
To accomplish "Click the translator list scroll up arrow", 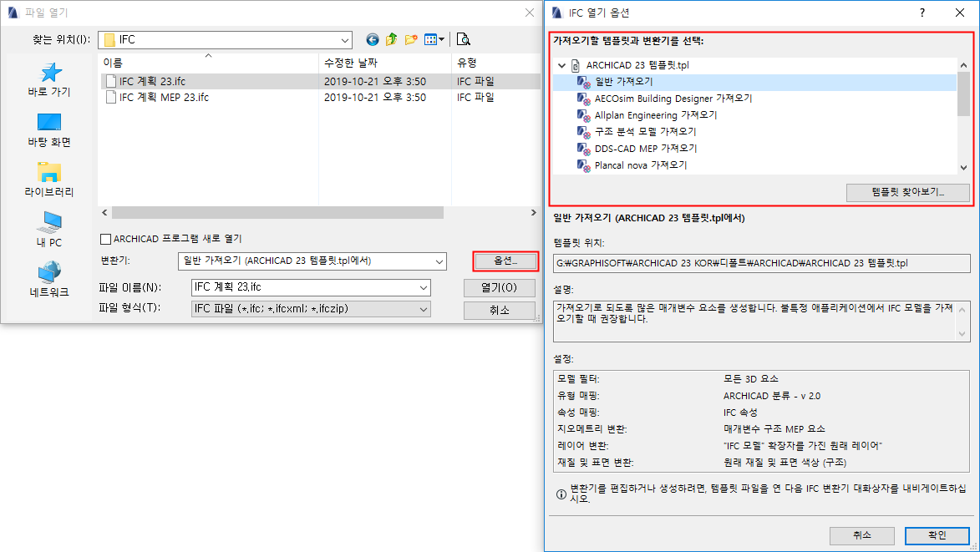I will pos(963,65).
